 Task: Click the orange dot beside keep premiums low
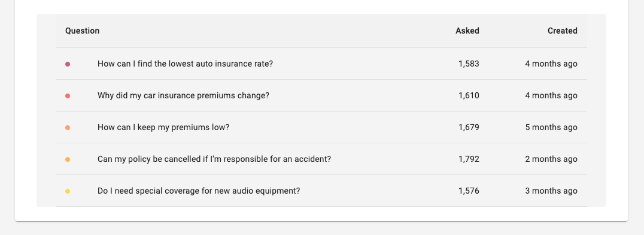point(68,128)
